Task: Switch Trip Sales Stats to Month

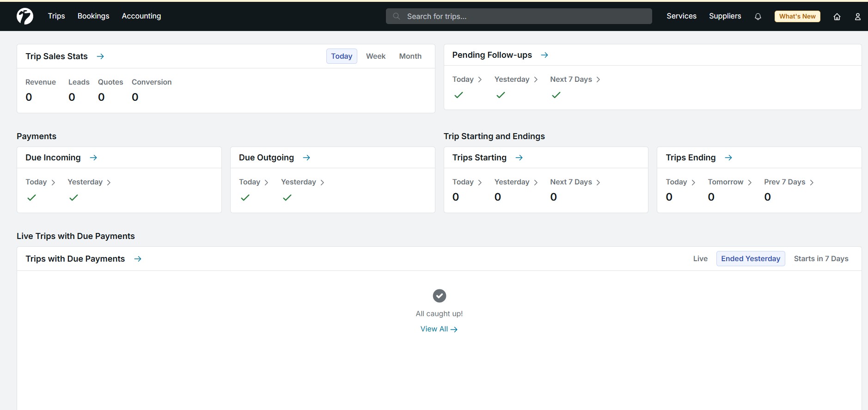Action: pyautogui.click(x=410, y=56)
